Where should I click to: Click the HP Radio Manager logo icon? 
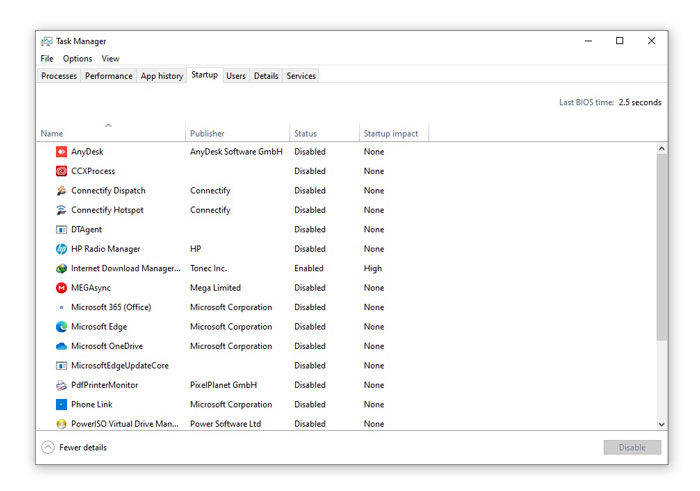coord(61,249)
